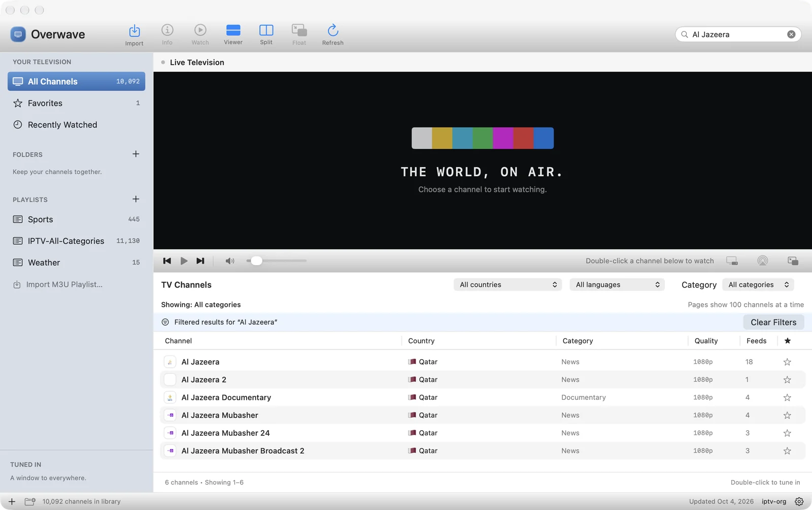Sort by Channel column header
Viewport: 812px width, 510px height.
(178, 341)
